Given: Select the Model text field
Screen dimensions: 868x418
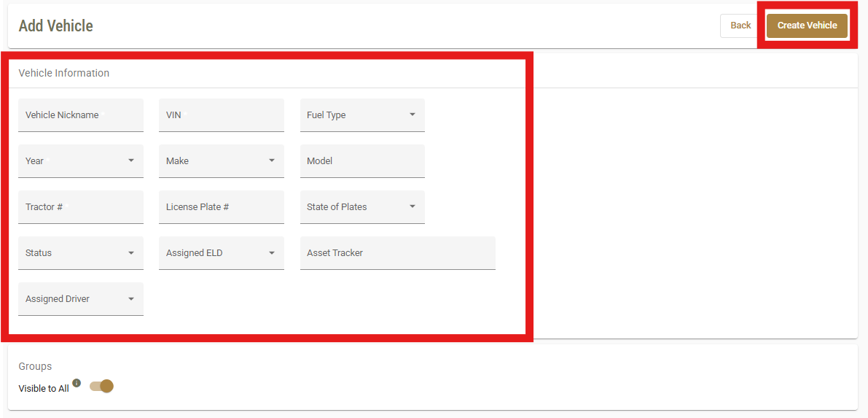Looking at the screenshot, I should click(x=362, y=161).
